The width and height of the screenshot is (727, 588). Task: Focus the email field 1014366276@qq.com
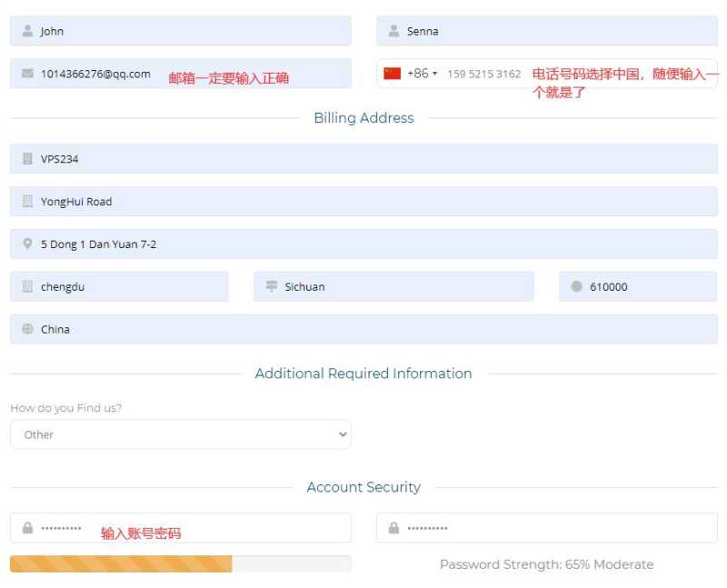pos(180,74)
